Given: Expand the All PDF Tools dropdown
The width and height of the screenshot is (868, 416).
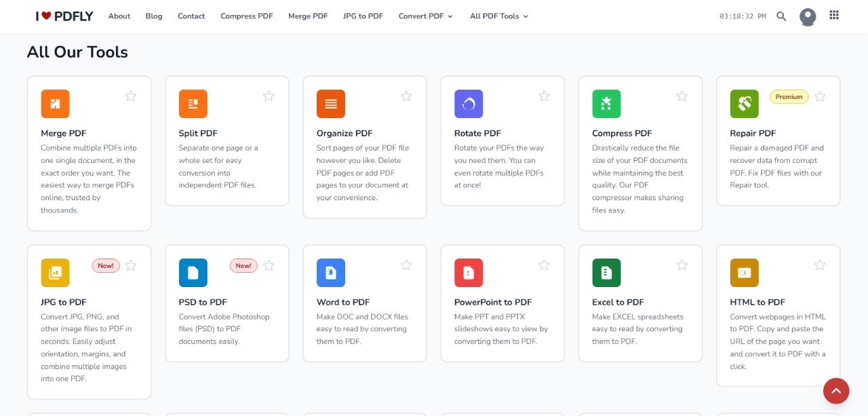Looking at the screenshot, I should click(x=498, y=16).
